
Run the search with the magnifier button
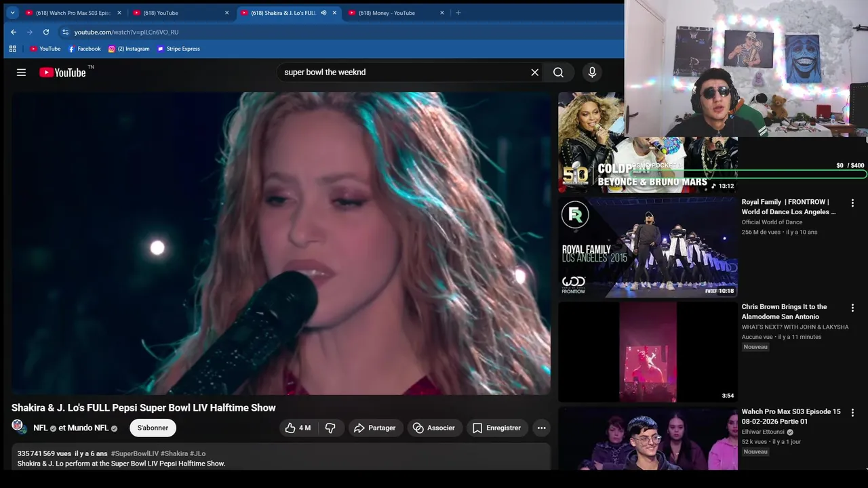click(x=558, y=73)
